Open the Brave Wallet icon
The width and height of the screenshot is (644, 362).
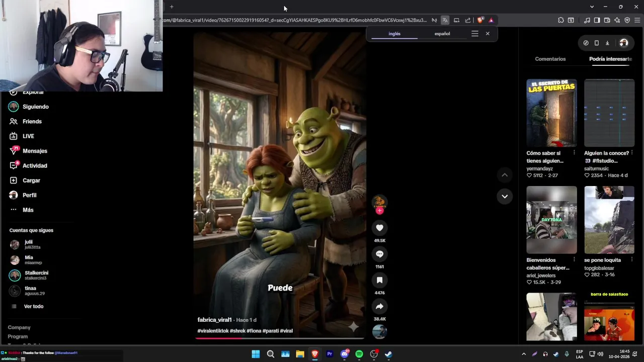pyautogui.click(x=607, y=20)
